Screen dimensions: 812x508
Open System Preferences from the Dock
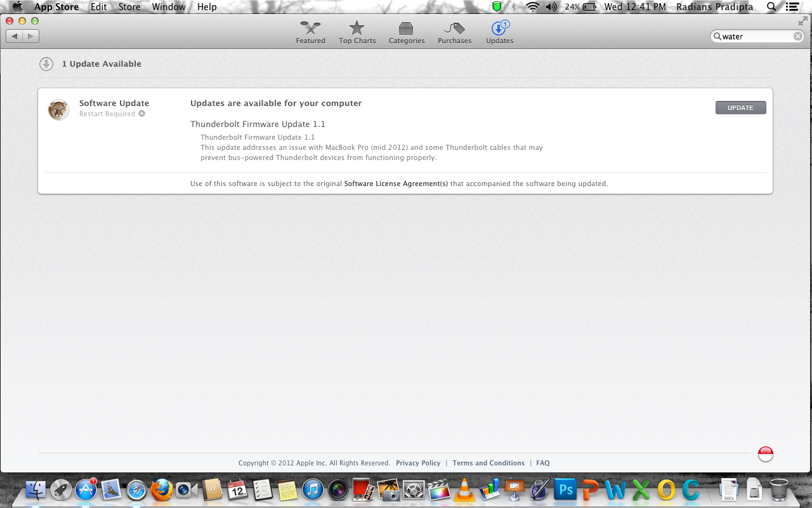coord(414,490)
